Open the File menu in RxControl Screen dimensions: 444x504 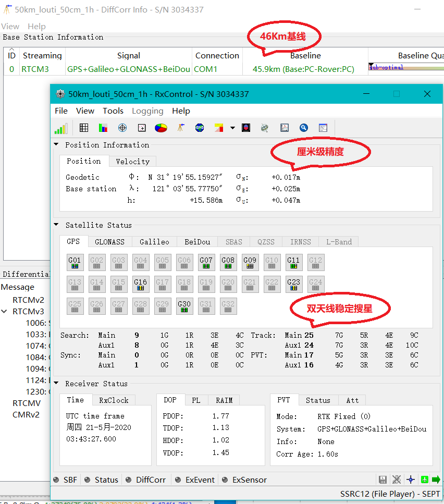tap(61, 111)
